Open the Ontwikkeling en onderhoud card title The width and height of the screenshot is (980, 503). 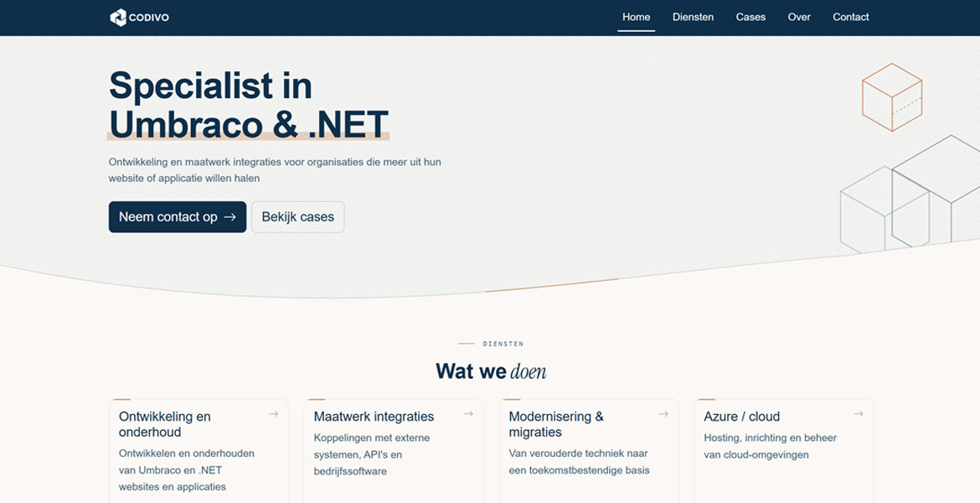click(x=165, y=424)
